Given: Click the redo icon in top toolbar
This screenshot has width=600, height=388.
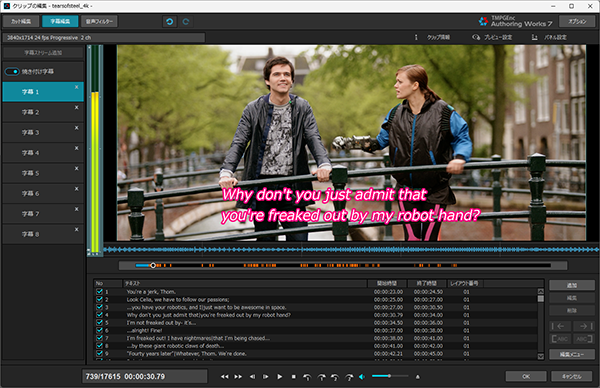Looking at the screenshot, I should point(186,22).
